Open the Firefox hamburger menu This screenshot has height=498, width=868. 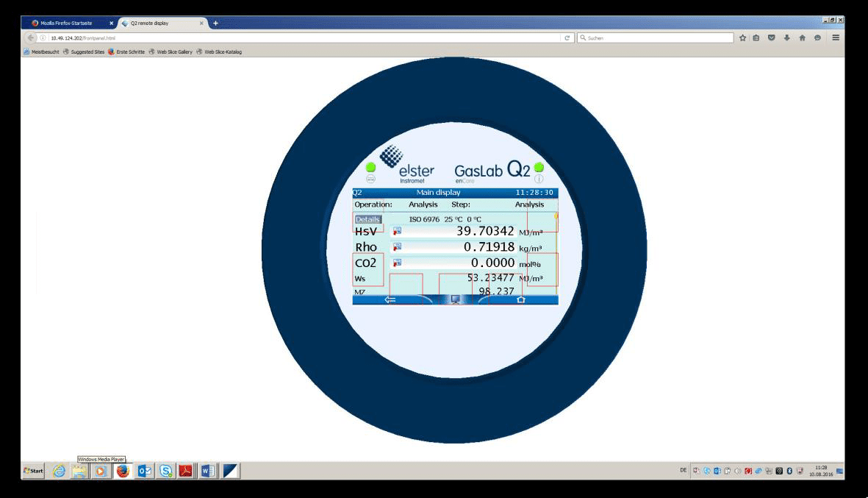836,38
